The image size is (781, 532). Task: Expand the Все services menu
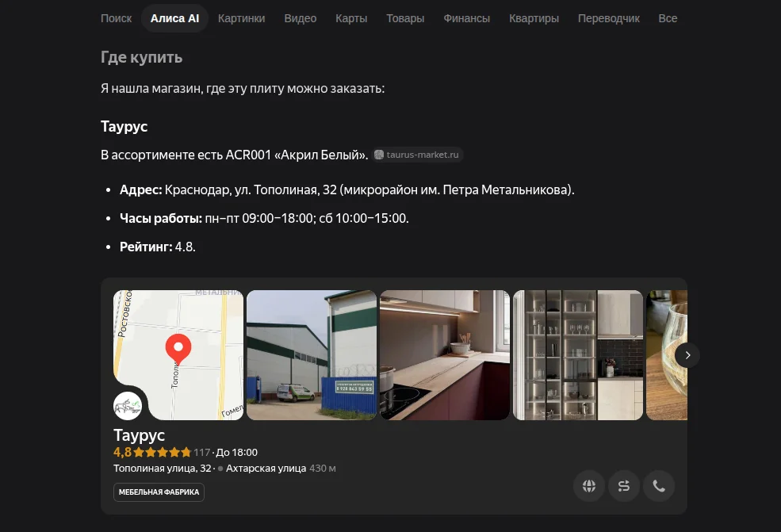coord(668,18)
